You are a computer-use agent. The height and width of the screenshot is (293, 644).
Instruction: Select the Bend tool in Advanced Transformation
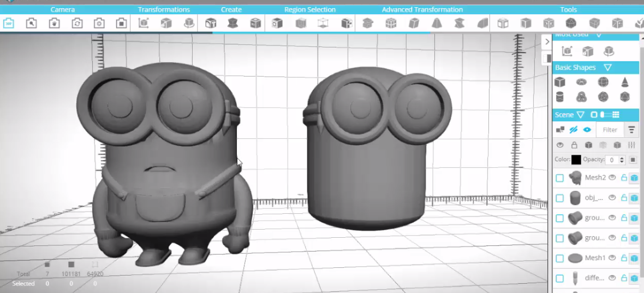tap(482, 23)
